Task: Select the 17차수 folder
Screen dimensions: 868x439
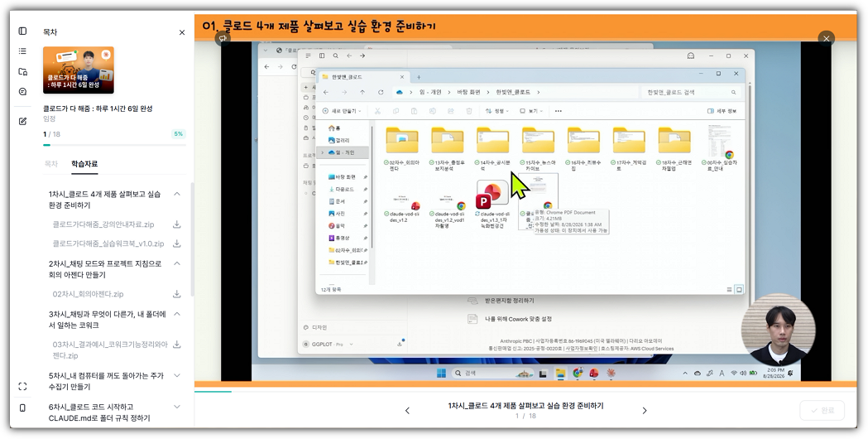Action: point(628,147)
